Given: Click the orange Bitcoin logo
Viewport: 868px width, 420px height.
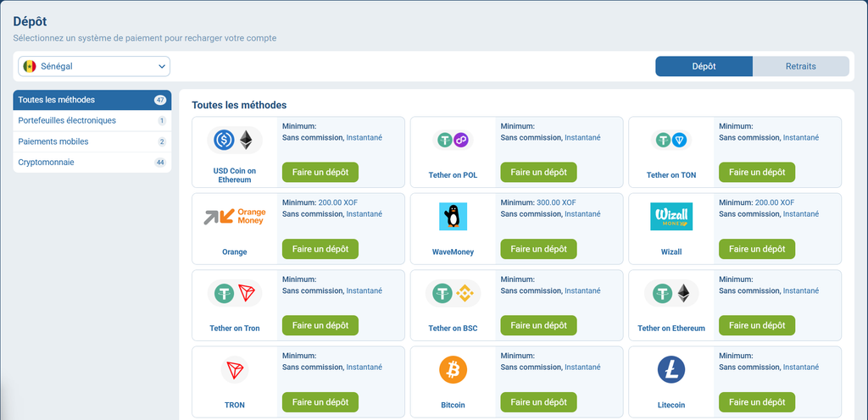Looking at the screenshot, I should pos(453,370).
